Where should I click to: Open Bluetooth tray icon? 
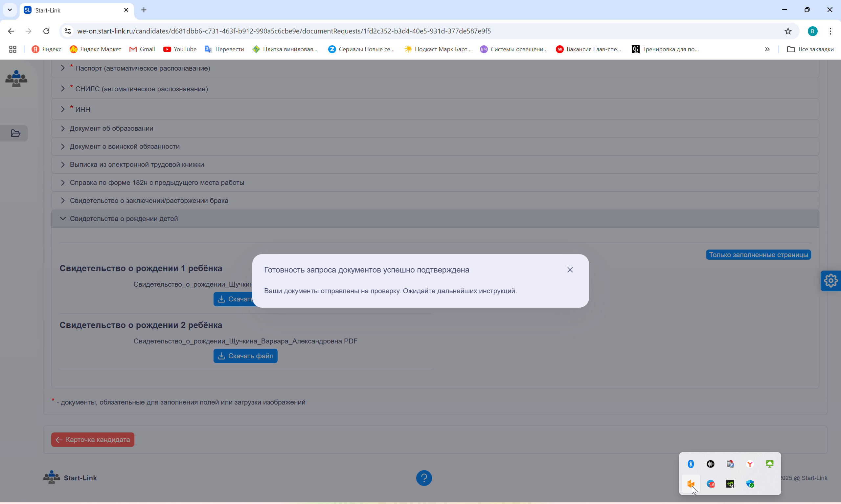click(691, 464)
